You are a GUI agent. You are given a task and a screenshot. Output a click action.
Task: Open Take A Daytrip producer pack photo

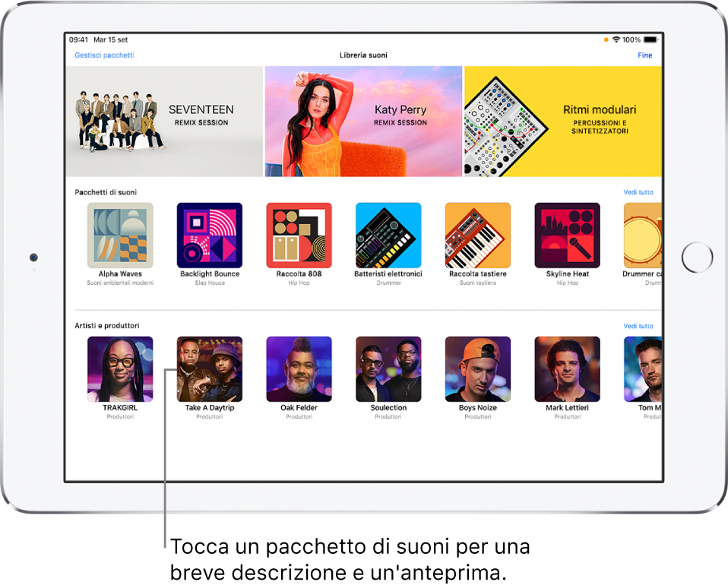pos(210,369)
